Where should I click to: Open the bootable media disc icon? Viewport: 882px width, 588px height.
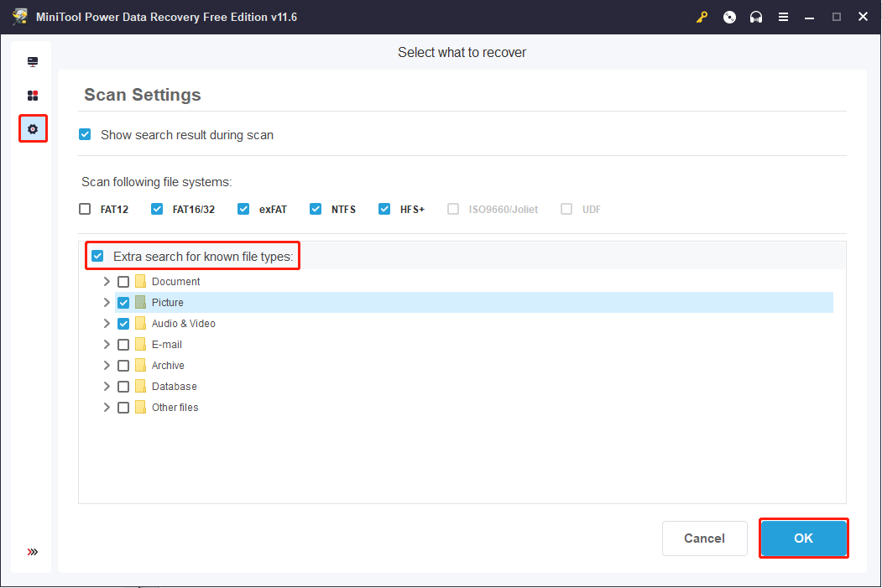click(729, 17)
